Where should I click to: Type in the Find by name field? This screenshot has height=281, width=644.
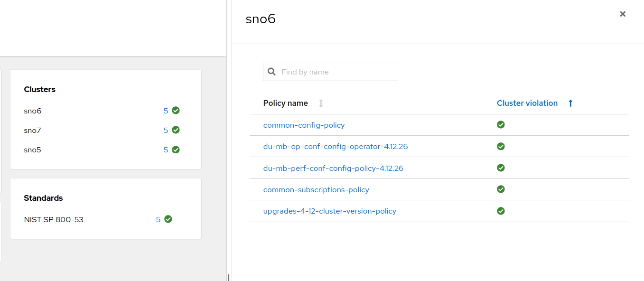338,72
